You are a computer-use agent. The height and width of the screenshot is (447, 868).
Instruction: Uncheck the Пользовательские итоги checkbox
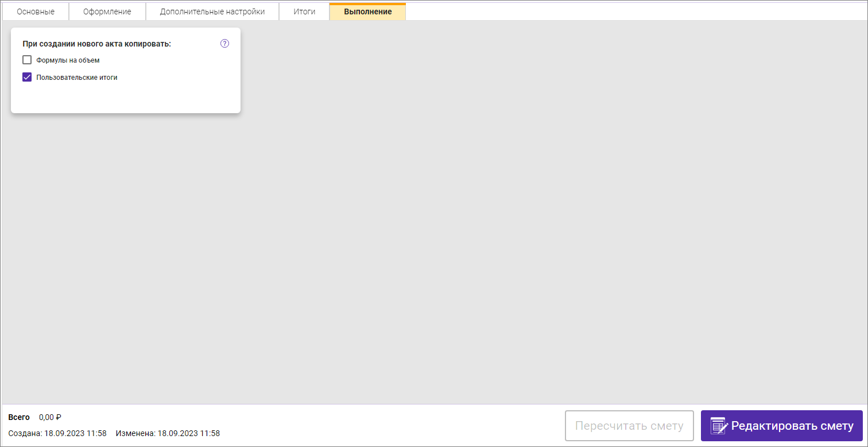[x=27, y=77]
